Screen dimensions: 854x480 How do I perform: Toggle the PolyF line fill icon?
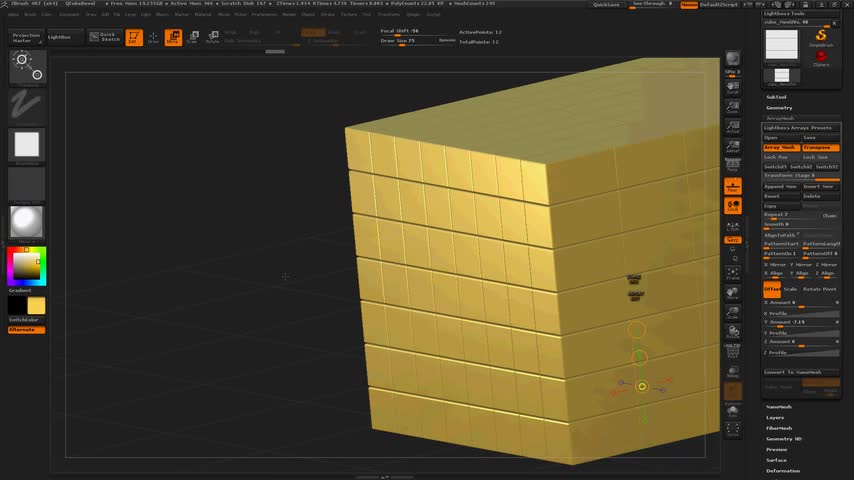733,353
